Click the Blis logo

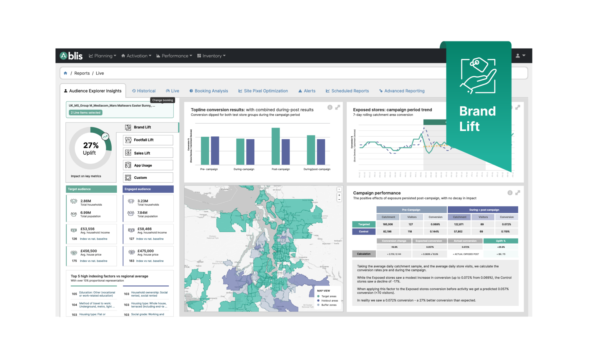coord(71,56)
